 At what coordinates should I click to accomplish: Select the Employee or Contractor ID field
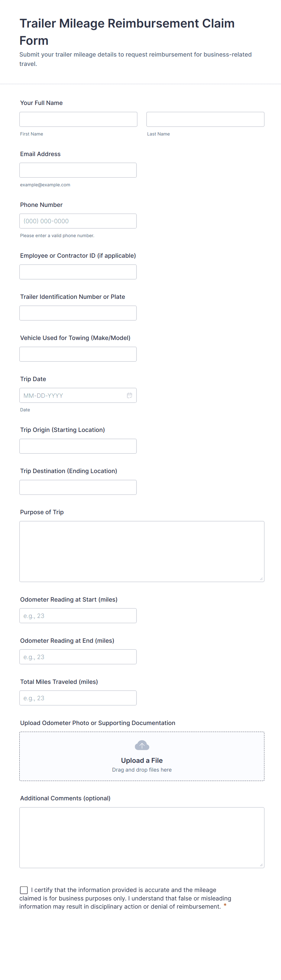78,272
